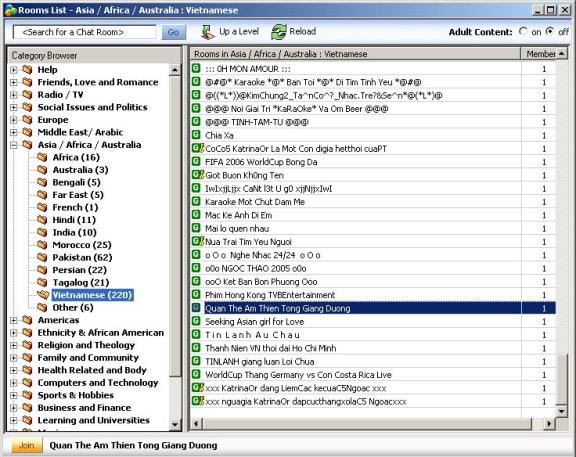Click the Go search button
Screen dimensions: 576x457
pos(173,32)
